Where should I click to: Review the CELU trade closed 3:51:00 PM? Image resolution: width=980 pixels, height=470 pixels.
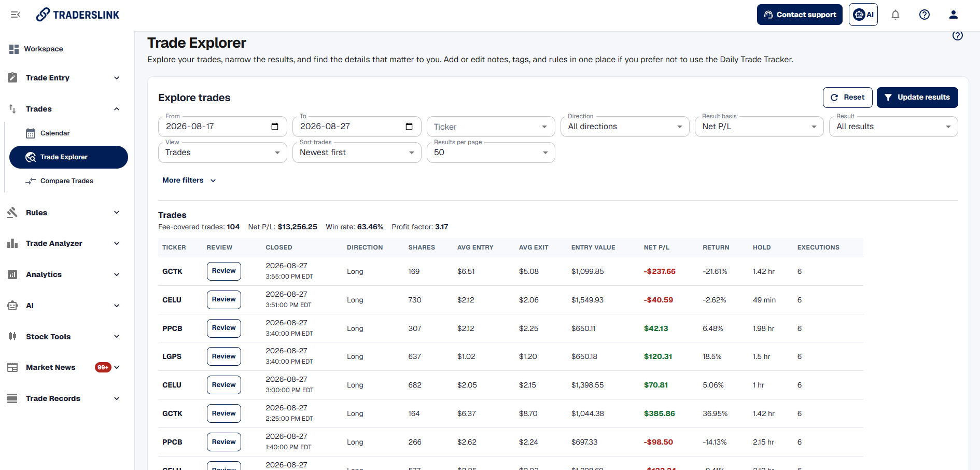click(x=224, y=300)
